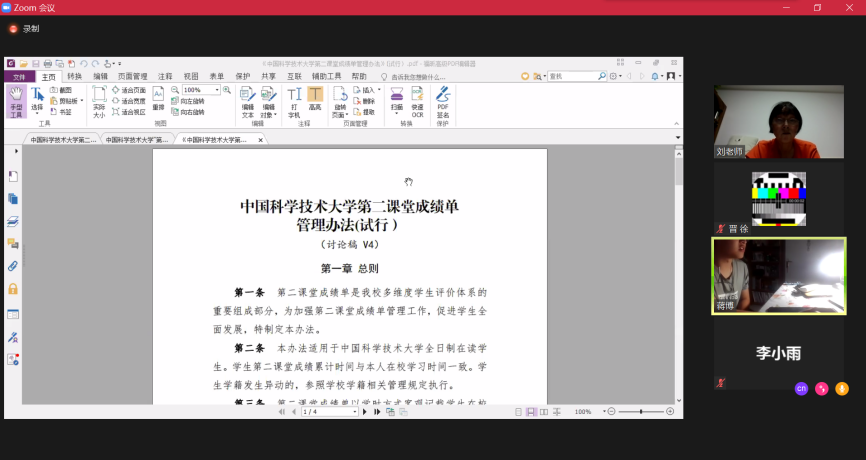866x460 pixels.
Task: Click the Actual Size (实际大小) icon
Action: (x=99, y=100)
